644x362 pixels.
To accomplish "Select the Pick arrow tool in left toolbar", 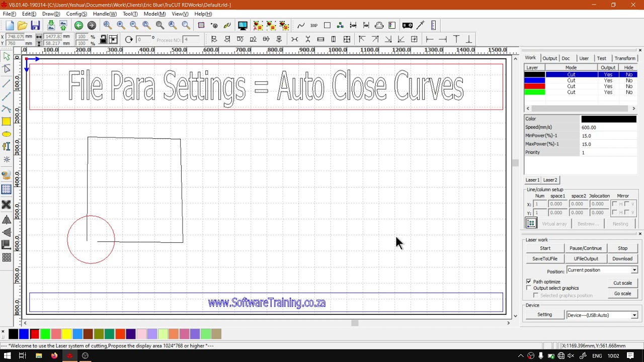I will 7,56.
